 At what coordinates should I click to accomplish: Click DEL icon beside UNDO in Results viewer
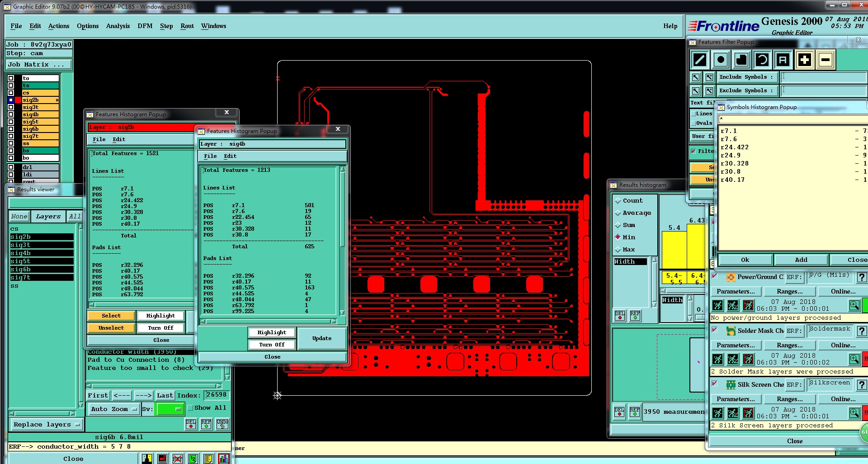tap(191, 424)
